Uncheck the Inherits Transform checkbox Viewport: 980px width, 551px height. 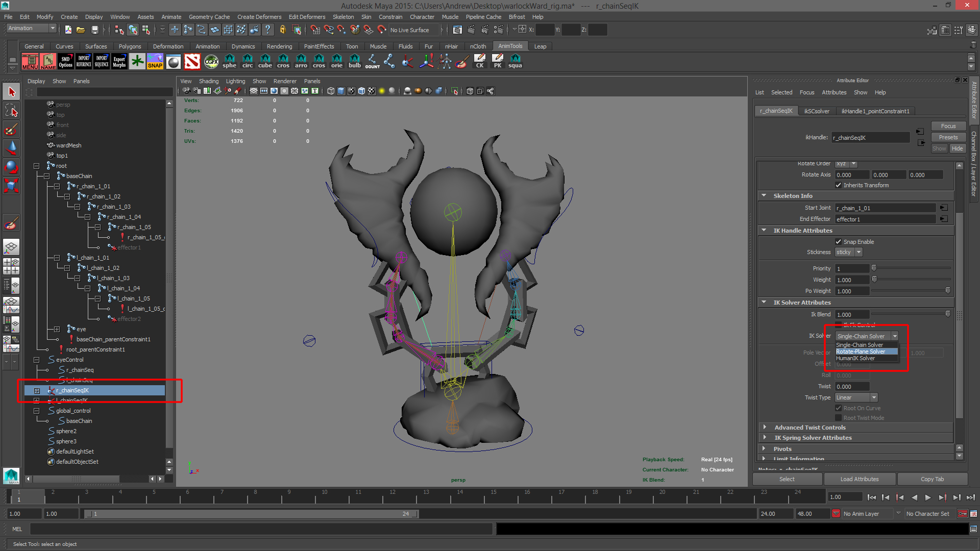click(x=838, y=185)
